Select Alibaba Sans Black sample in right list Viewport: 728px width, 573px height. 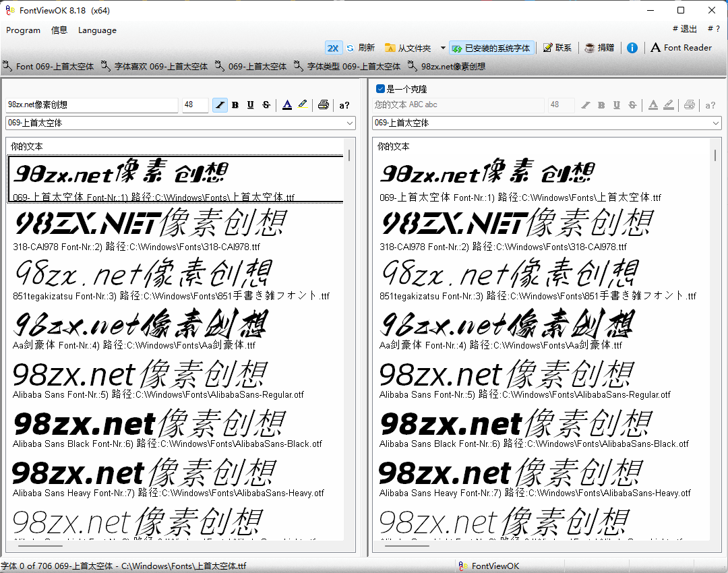coord(543,426)
